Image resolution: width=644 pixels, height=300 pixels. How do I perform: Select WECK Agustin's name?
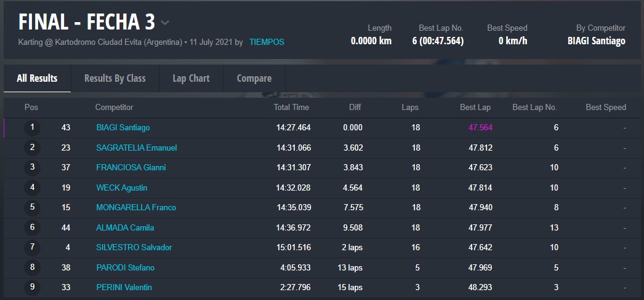coord(121,187)
